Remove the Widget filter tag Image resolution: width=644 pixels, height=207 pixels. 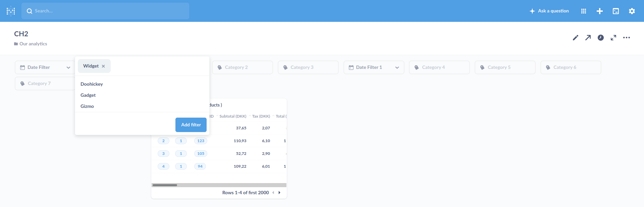103,66
